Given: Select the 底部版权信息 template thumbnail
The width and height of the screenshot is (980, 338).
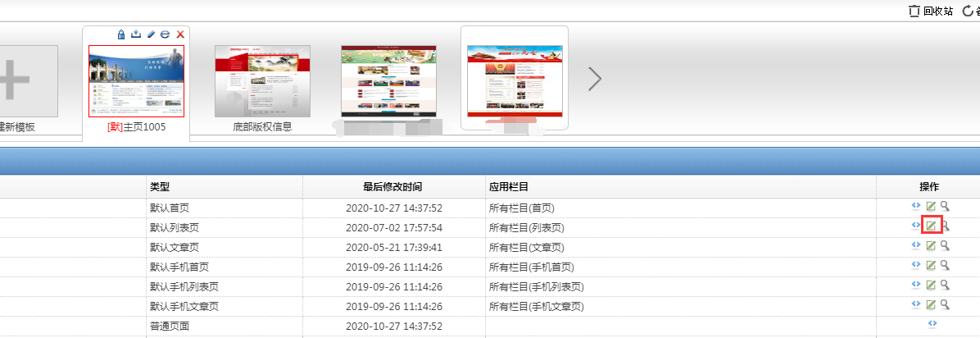Looking at the screenshot, I should pos(262,81).
